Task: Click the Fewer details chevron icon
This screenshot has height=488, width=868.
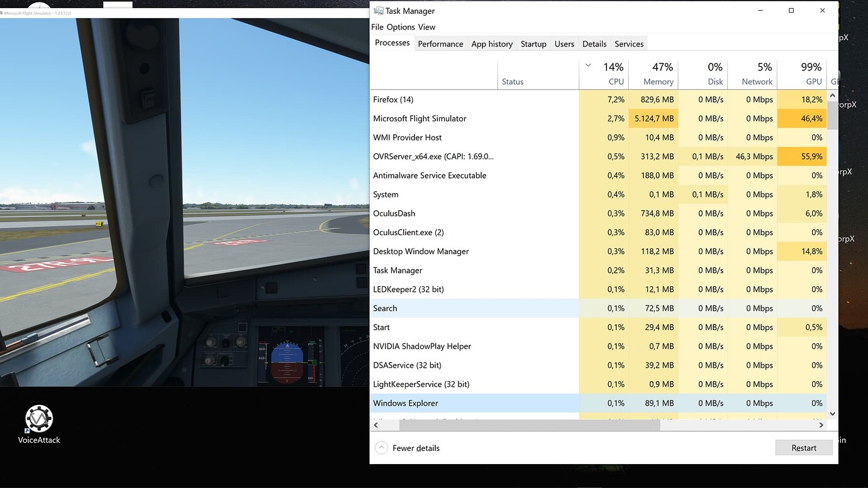Action: 381,447
